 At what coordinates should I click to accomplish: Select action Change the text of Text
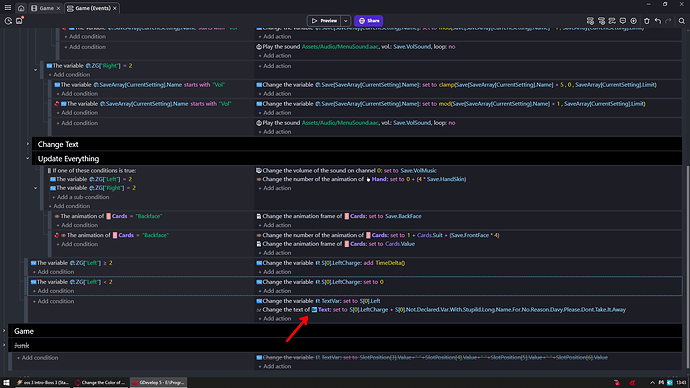(441, 310)
